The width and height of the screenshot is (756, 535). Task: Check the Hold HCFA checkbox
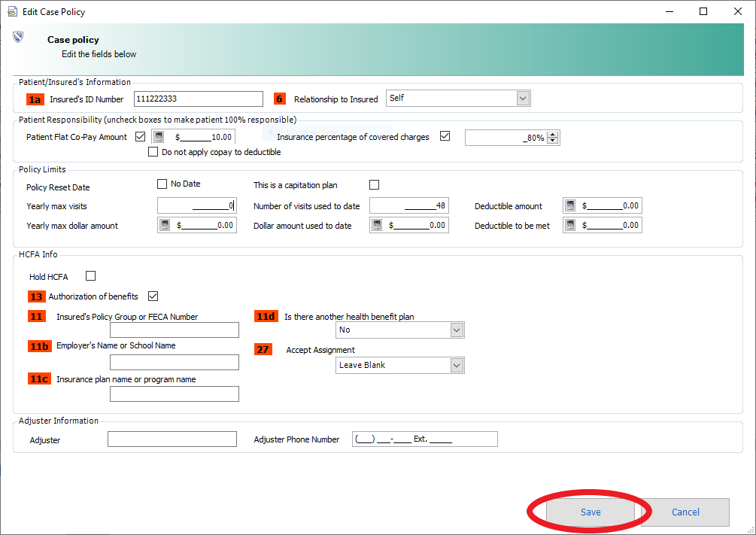91,276
